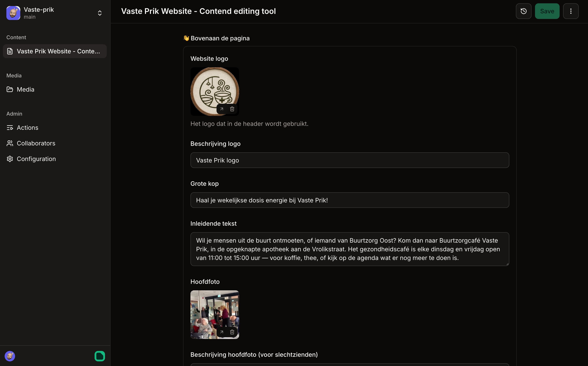Click the page title 'Vaste Prik Website - Contend editing tool'
This screenshot has width=588, height=366.
(198, 11)
